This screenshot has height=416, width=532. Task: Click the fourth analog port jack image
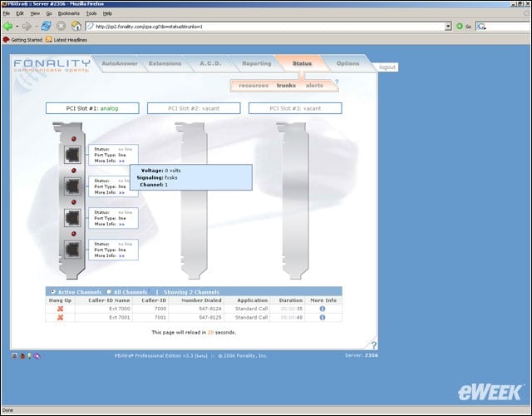pyautogui.click(x=72, y=250)
